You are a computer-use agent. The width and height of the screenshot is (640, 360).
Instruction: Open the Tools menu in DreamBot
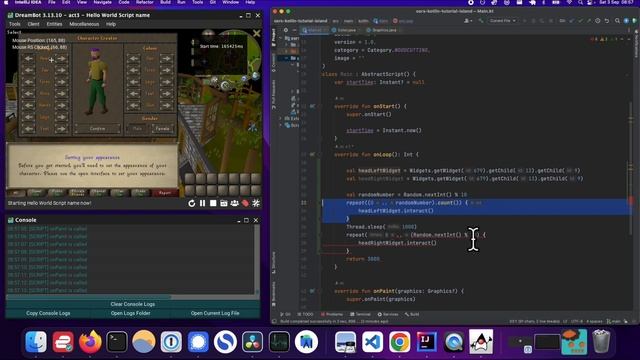[15, 24]
